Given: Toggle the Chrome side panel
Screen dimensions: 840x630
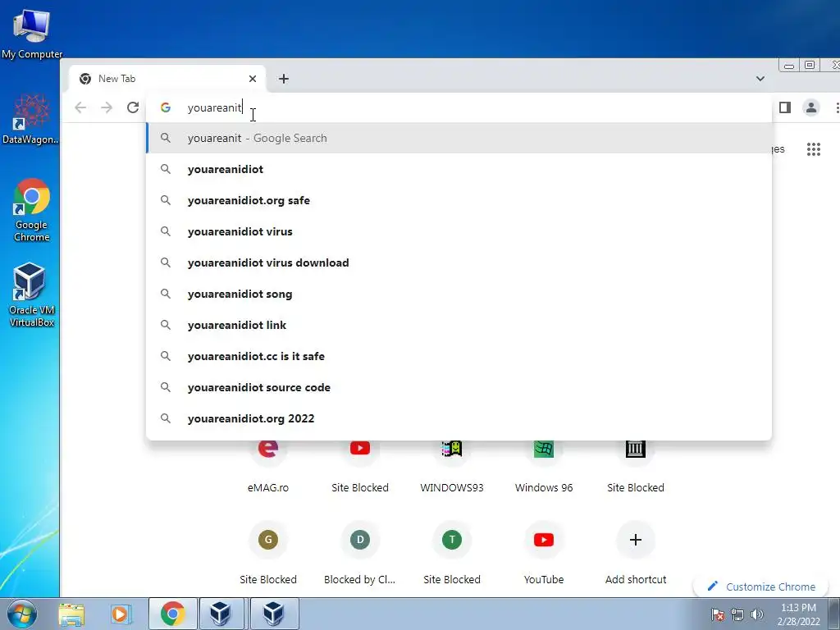Looking at the screenshot, I should click(785, 107).
